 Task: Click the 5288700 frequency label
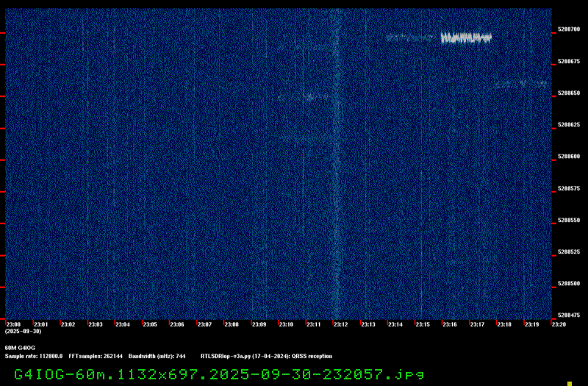click(x=569, y=29)
